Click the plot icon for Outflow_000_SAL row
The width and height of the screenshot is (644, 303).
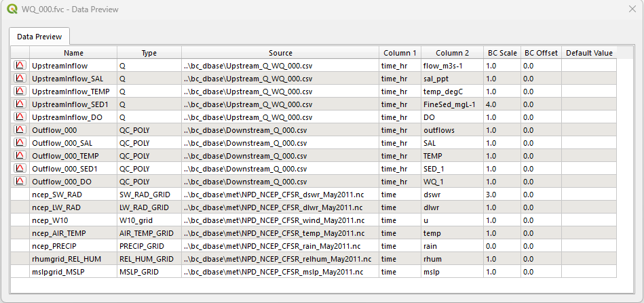pyautogui.click(x=20, y=143)
